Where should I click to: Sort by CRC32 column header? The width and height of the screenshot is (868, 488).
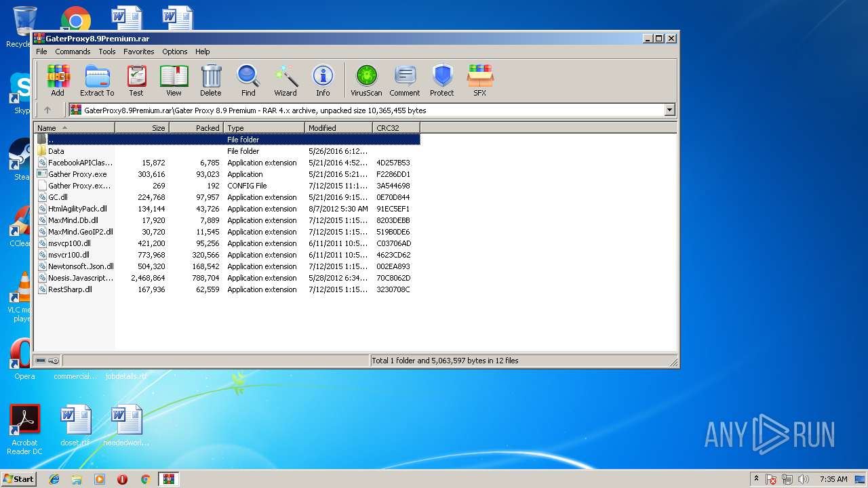397,127
